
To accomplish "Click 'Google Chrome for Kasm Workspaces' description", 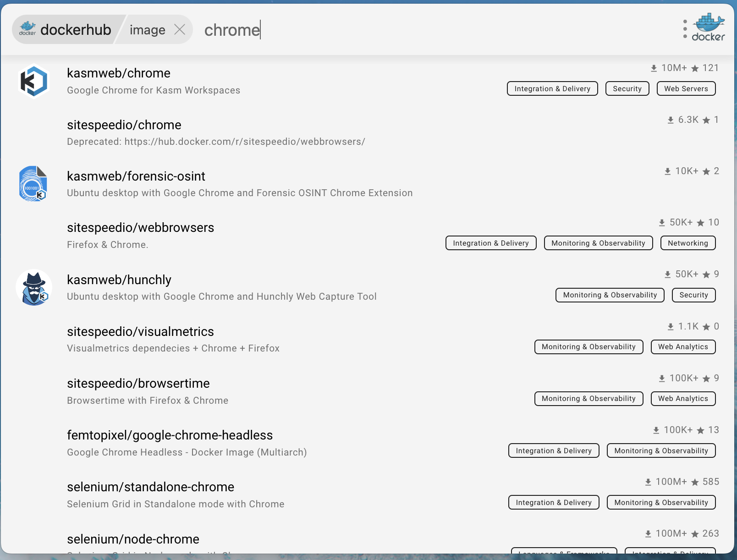I will [154, 90].
